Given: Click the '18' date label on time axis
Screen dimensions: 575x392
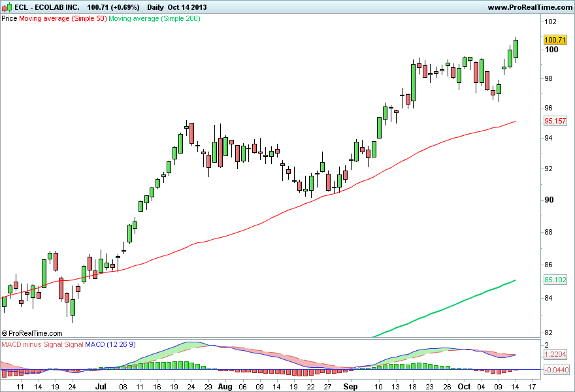Looking at the screenshot, I should pos(412,387).
